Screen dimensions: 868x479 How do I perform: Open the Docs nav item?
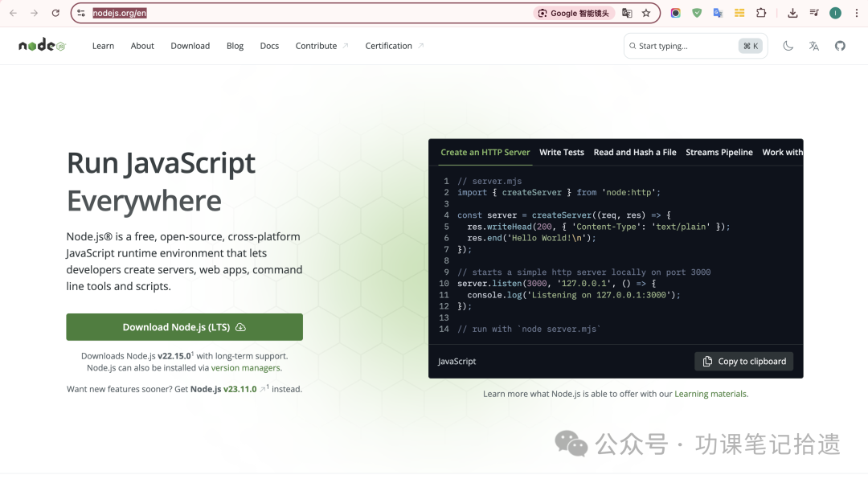tap(269, 46)
